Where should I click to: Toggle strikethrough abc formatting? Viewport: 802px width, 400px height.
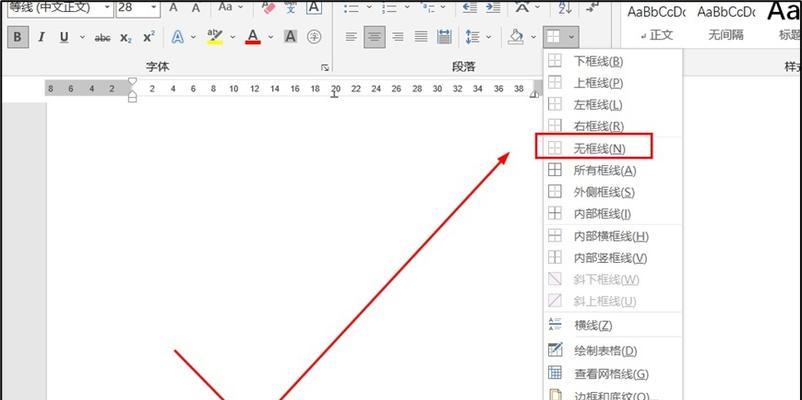coord(103,37)
